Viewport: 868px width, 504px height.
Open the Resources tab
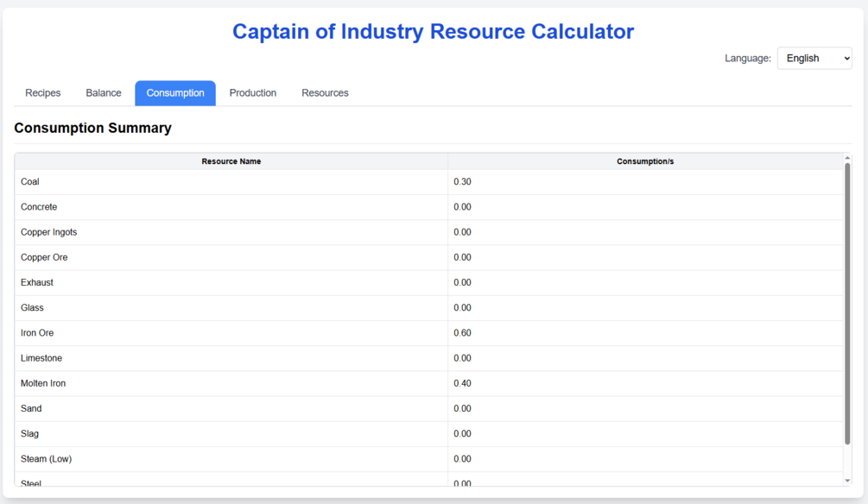point(325,93)
